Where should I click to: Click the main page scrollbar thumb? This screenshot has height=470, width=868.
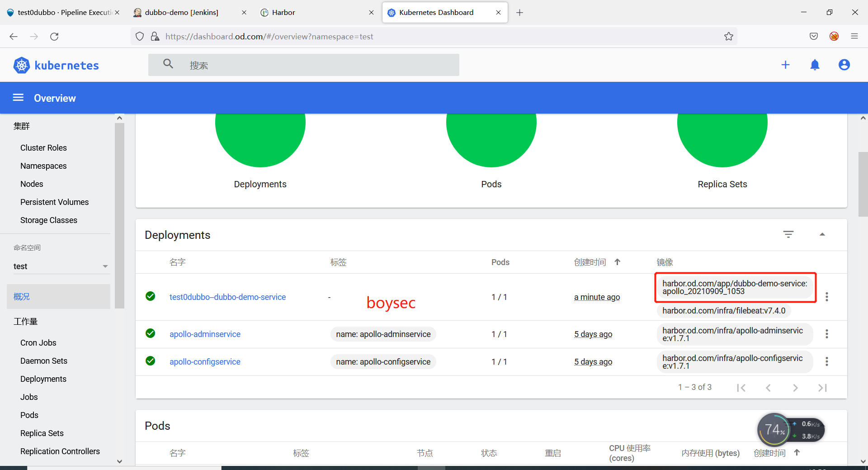[x=863, y=185]
